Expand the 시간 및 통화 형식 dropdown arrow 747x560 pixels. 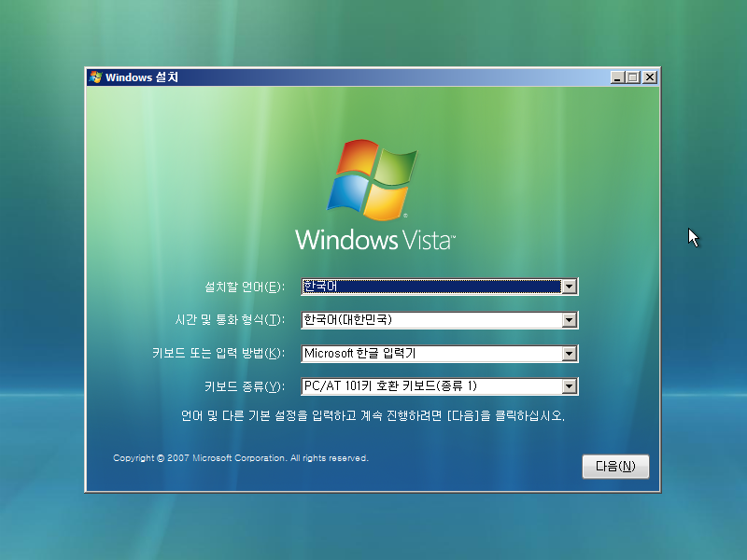pyautogui.click(x=570, y=320)
